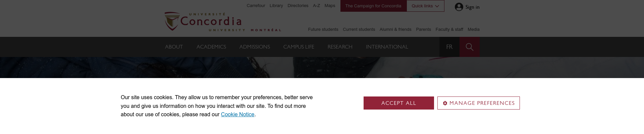Follow the Cookie Notice link
This screenshot has height=134, width=644.
click(x=237, y=115)
